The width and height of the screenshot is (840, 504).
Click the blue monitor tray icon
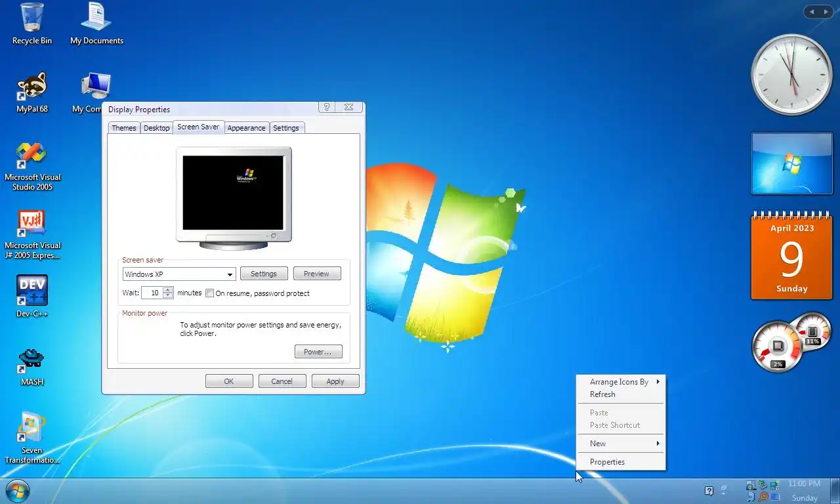pos(775,497)
